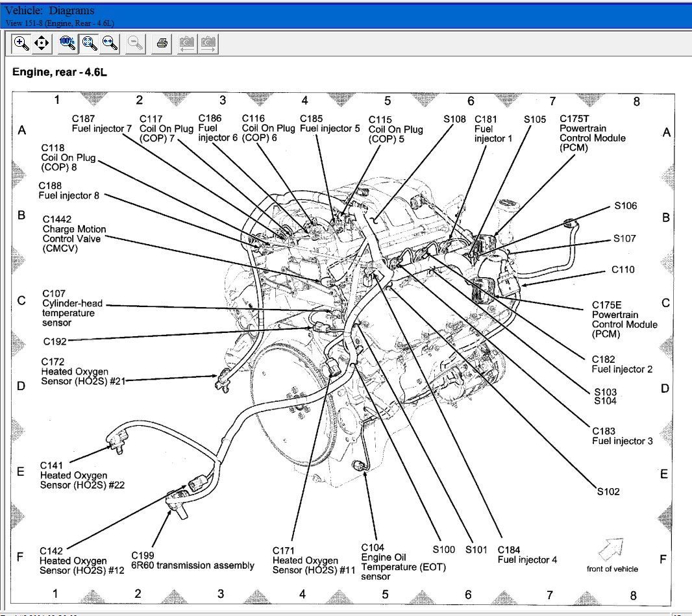Click the zoom out magnifier icon
Image resolution: width=692 pixels, height=616 pixels.
click(135, 43)
